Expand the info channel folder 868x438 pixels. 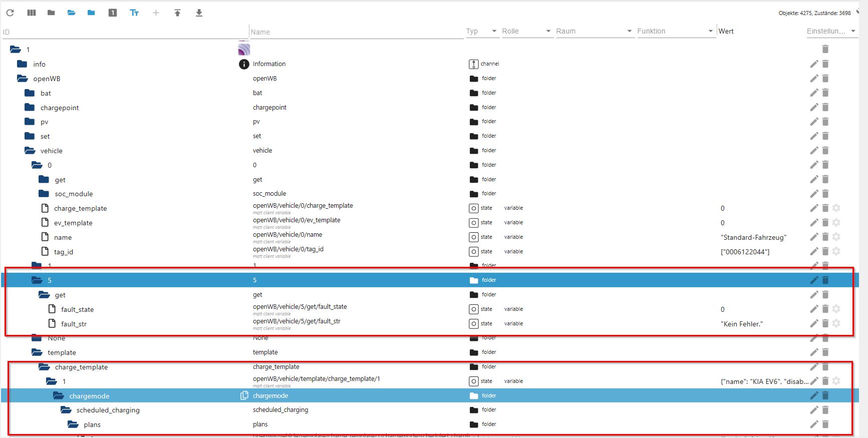[22, 64]
